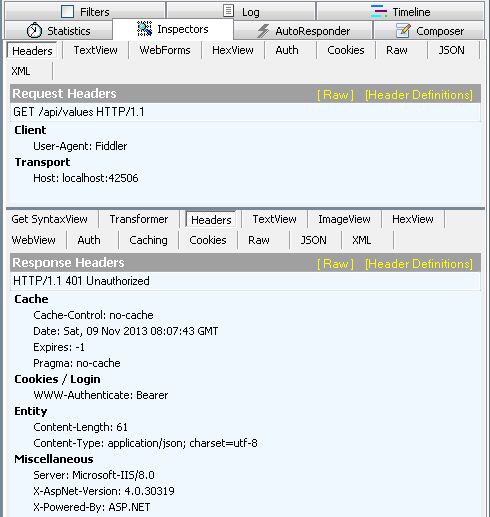
Task: Open the Composer tab
Action: (429, 31)
